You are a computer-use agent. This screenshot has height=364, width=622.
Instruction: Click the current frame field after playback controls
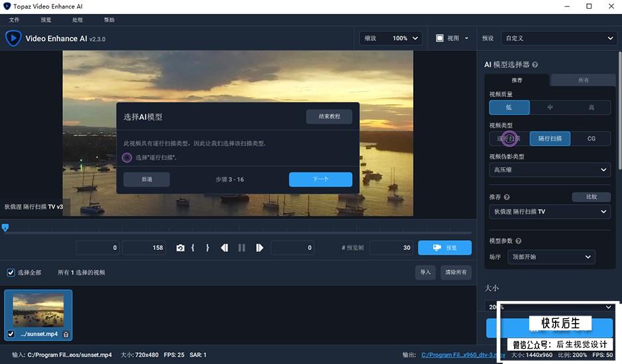292,248
